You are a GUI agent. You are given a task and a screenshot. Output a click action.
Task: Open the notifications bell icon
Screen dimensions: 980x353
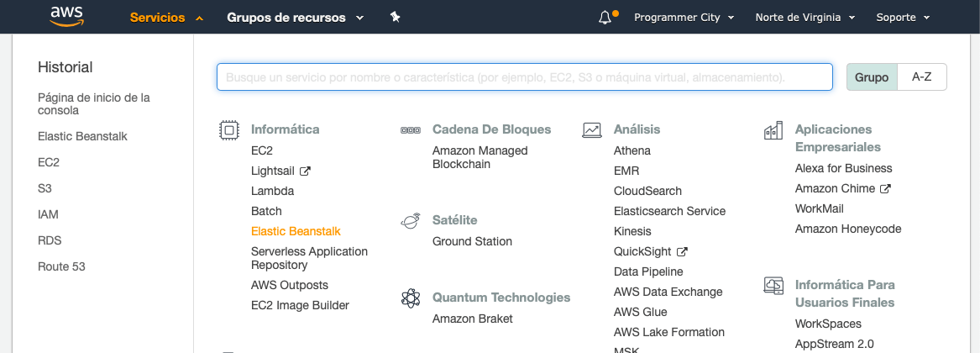pyautogui.click(x=605, y=18)
